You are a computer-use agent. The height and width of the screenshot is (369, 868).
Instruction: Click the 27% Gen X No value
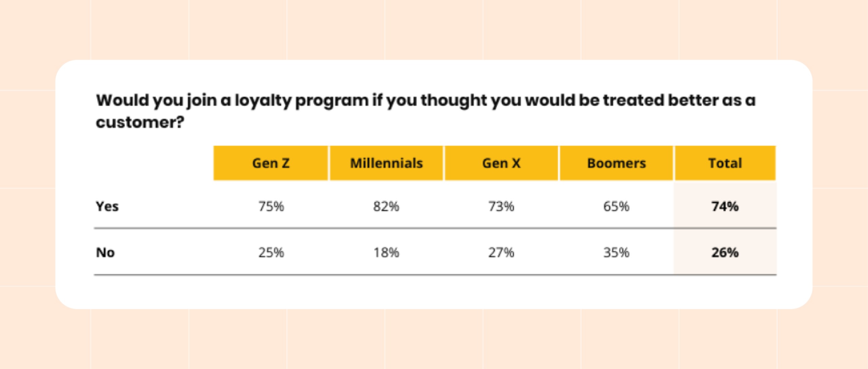point(501,253)
